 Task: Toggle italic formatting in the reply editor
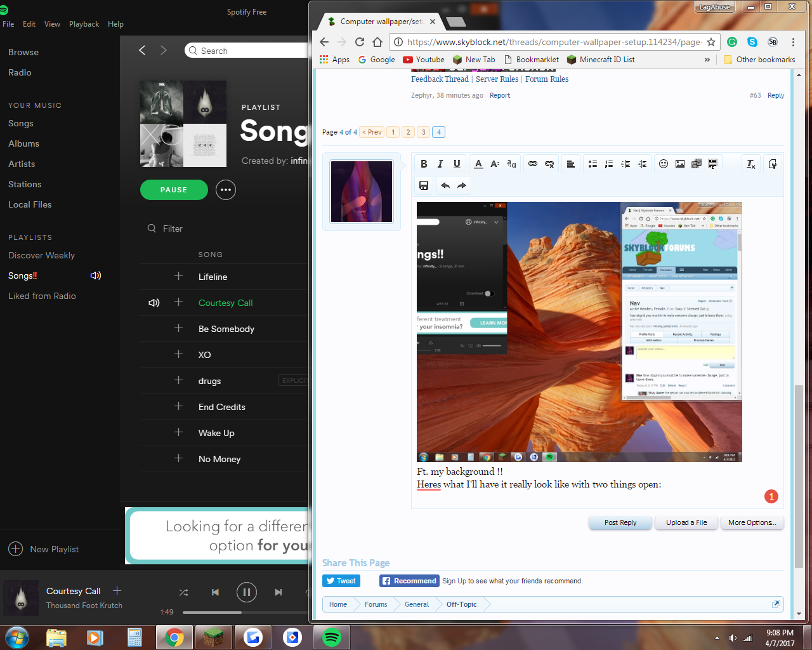(x=440, y=164)
